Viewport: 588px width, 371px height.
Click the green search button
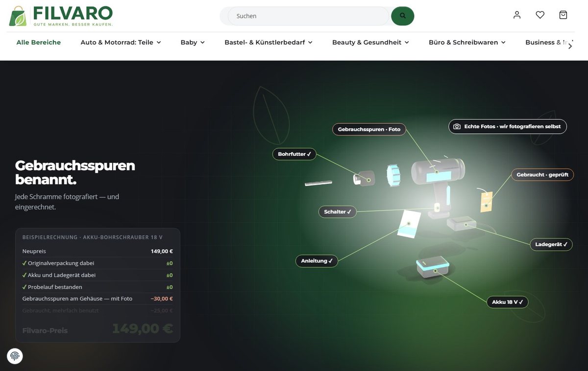(403, 16)
